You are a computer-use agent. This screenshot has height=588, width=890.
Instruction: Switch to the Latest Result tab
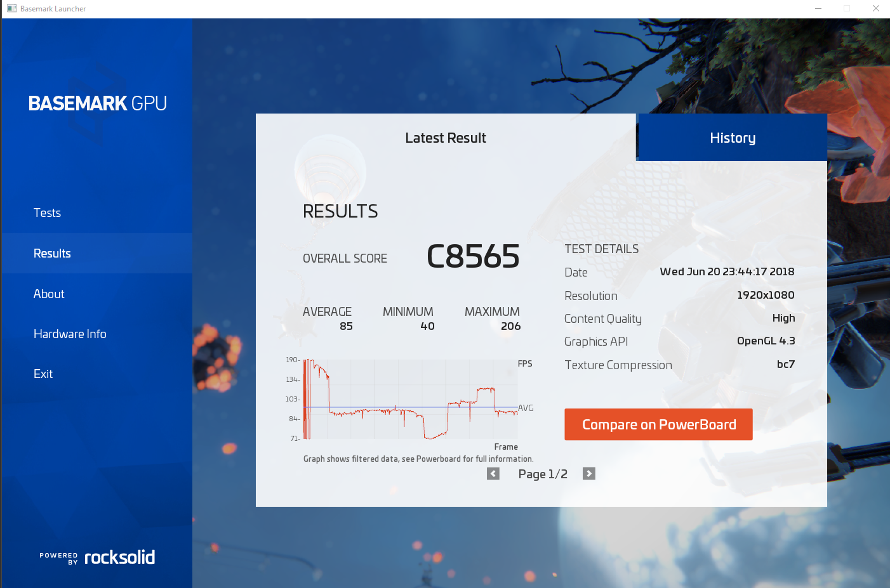coord(446,137)
